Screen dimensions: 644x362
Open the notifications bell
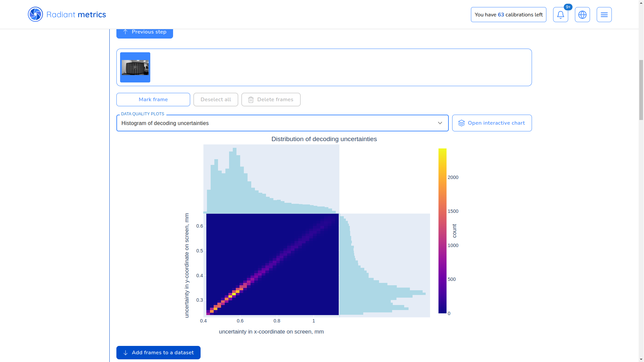click(560, 15)
